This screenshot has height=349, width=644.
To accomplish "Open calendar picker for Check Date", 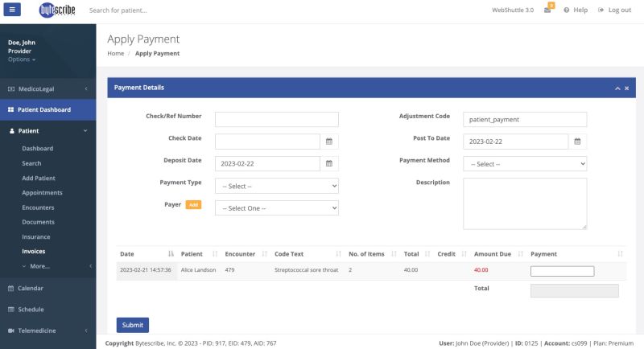I will tap(328, 142).
